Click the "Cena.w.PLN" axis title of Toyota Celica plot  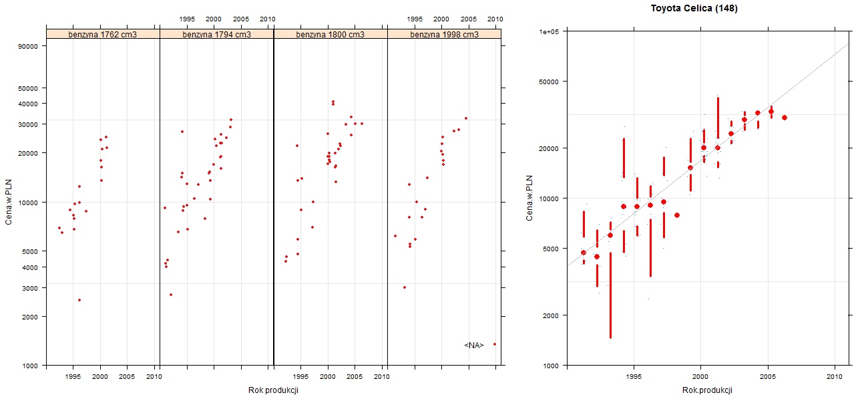click(529, 198)
